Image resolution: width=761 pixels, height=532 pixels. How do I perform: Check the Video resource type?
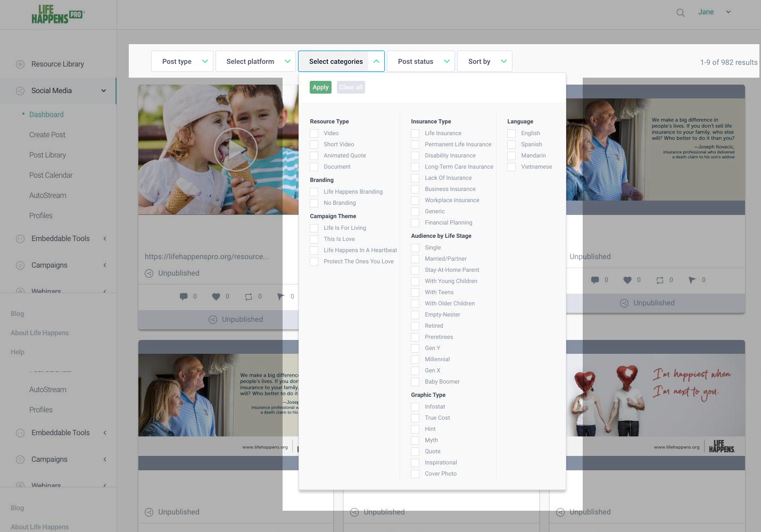click(314, 134)
